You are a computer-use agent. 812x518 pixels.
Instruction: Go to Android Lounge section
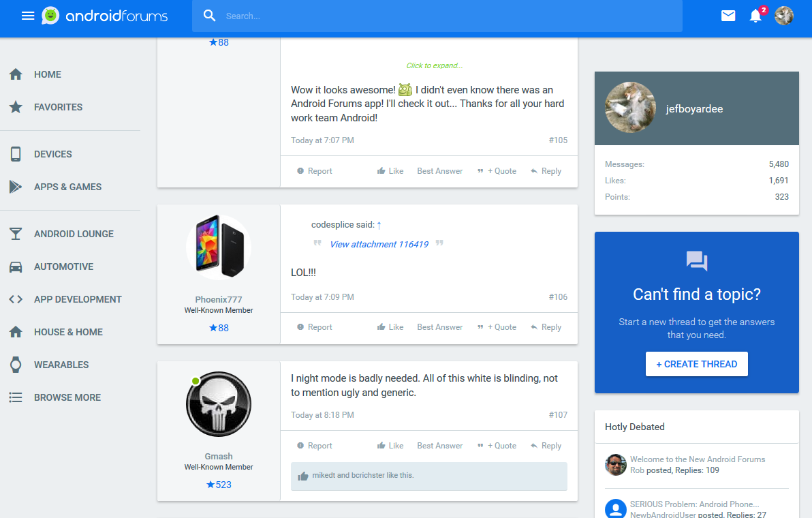tap(74, 234)
